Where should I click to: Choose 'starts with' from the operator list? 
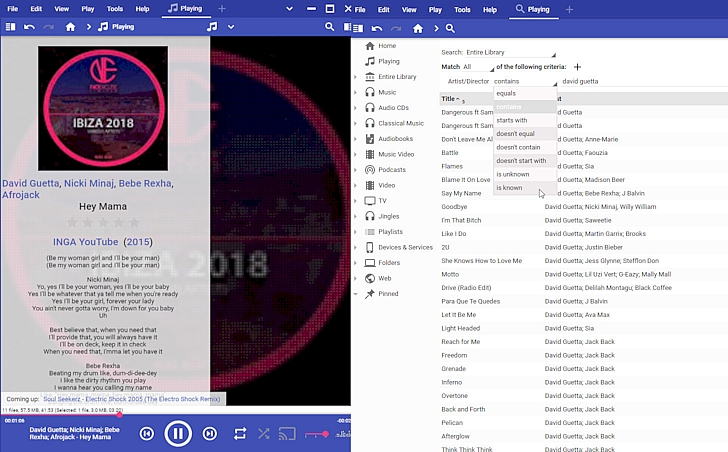(x=512, y=120)
